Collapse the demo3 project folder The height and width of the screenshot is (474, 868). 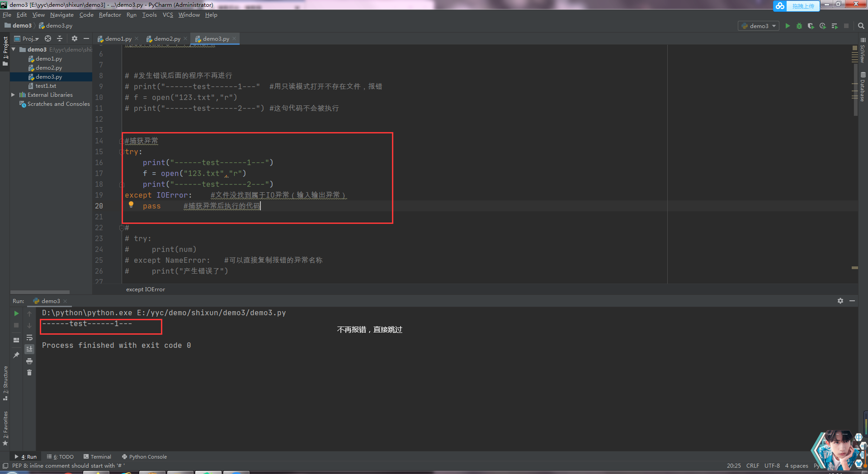pyautogui.click(x=14, y=49)
